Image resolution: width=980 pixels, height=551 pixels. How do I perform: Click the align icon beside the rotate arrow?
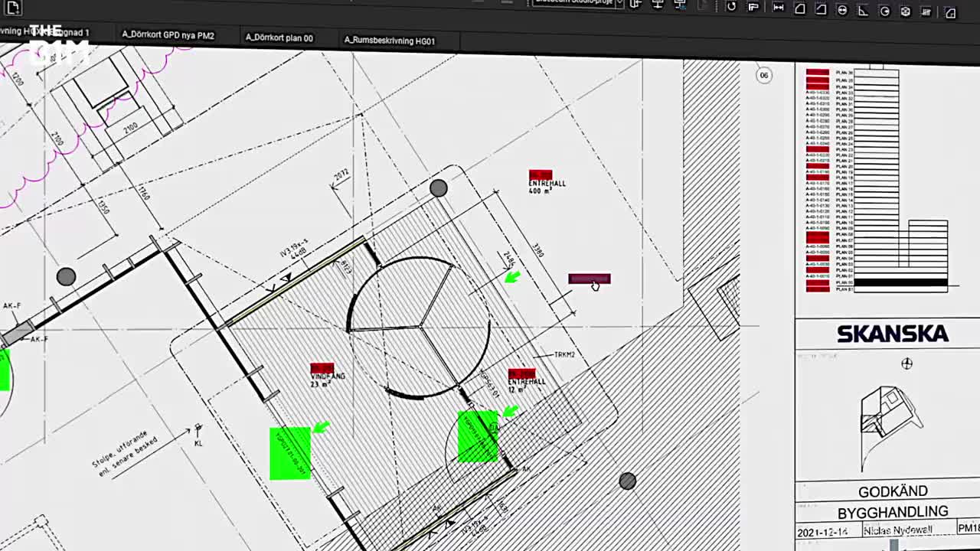pos(753,8)
